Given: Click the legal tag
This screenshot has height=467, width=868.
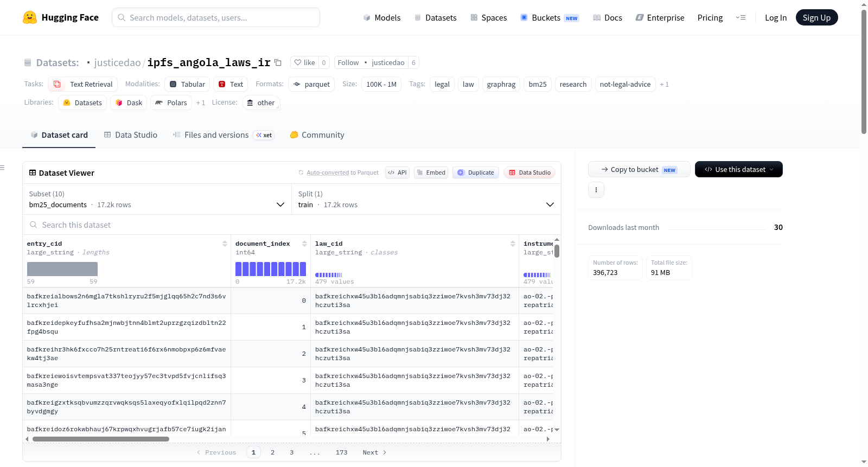Looking at the screenshot, I should click(442, 84).
